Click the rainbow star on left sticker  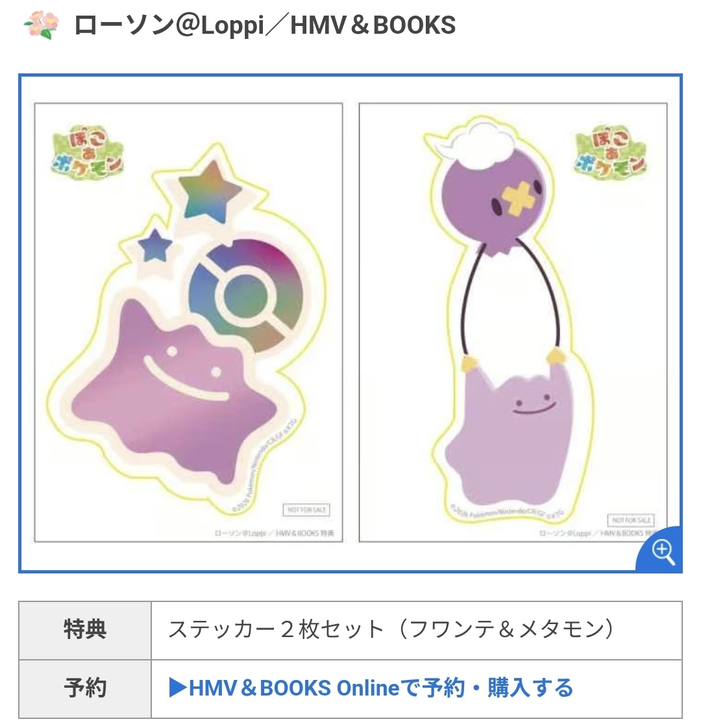pyautogui.click(x=210, y=190)
